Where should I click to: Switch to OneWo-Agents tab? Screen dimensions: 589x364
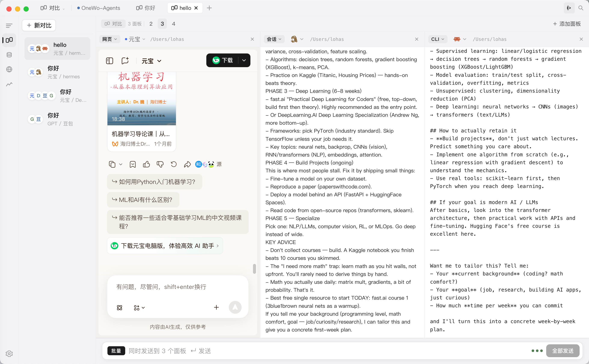[98, 8]
